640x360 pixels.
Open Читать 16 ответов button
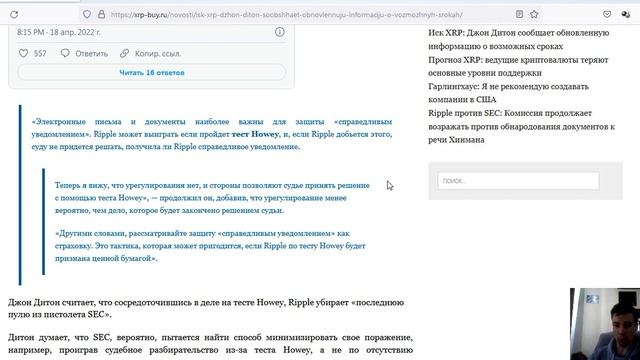tap(151, 73)
